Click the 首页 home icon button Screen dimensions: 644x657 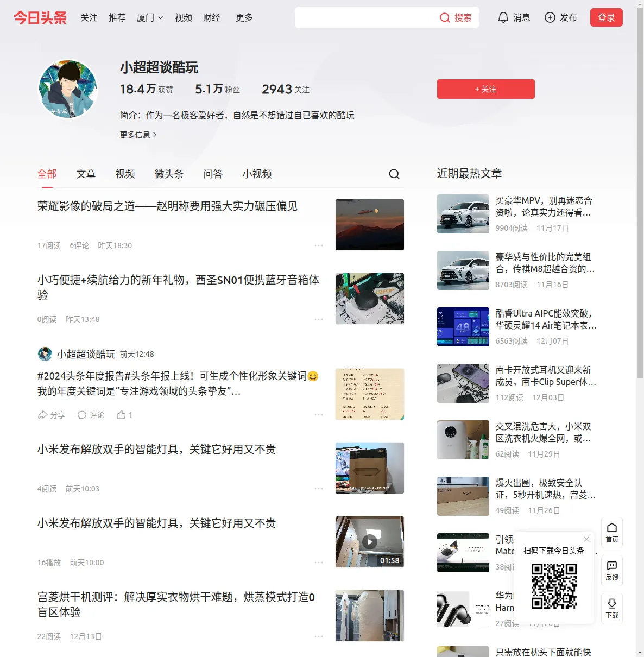coord(612,532)
